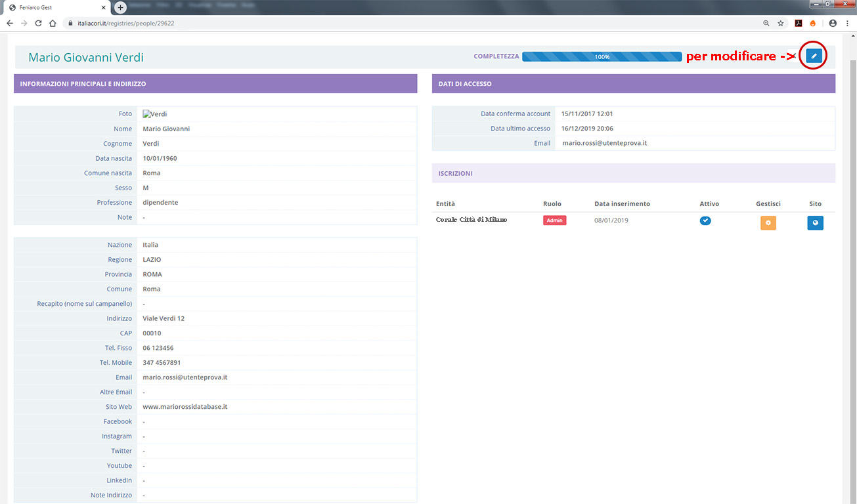Open Gestisci gear for Corale Città di Milano
857x504 pixels.
click(x=768, y=223)
